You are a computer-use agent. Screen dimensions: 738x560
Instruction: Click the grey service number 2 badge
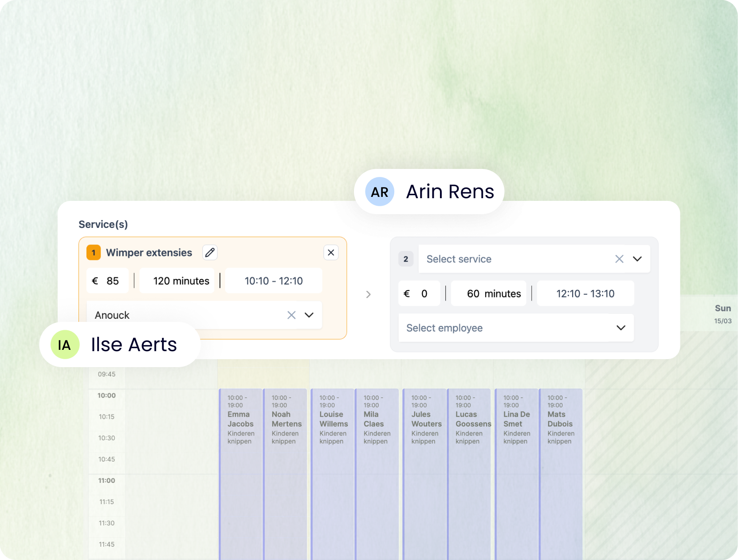406,259
